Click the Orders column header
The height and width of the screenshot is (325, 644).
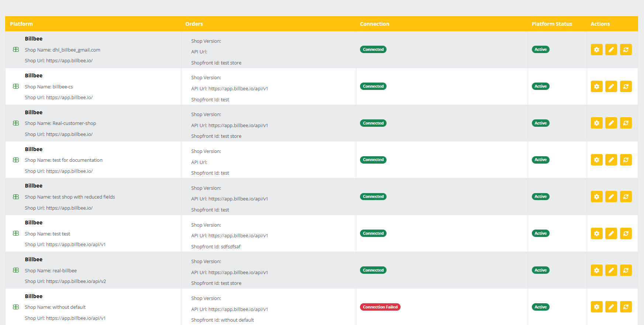(194, 24)
